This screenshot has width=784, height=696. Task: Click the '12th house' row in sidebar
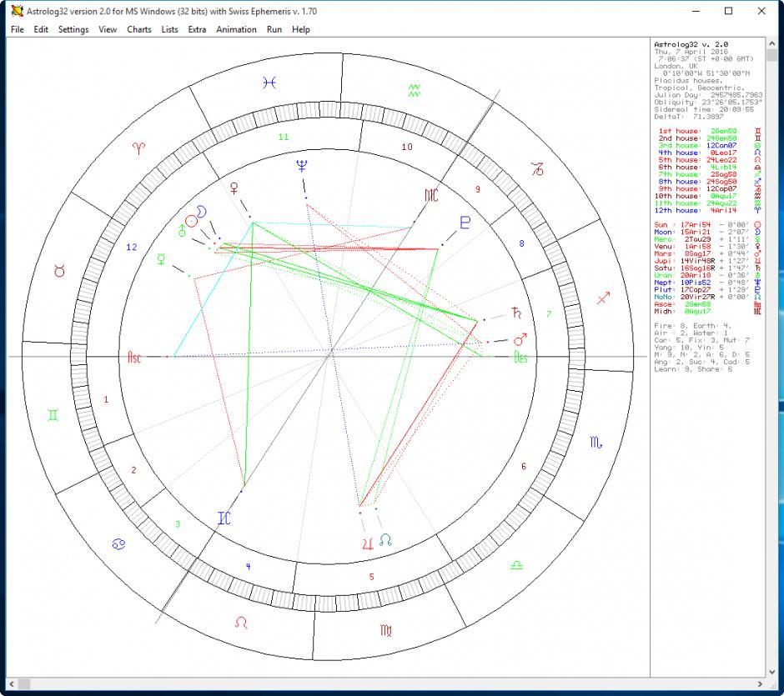708,210
